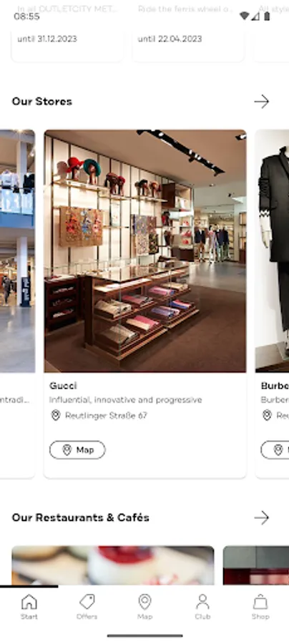Click the location pin beside Reutlinger Straße 67

pos(55,415)
